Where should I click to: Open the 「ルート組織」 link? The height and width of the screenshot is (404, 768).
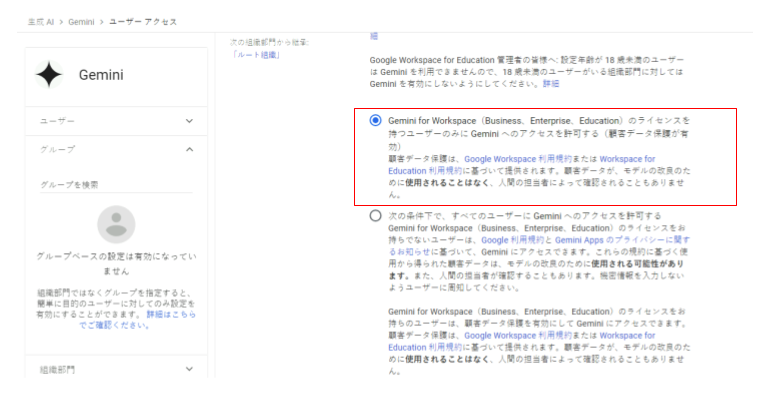point(256,55)
